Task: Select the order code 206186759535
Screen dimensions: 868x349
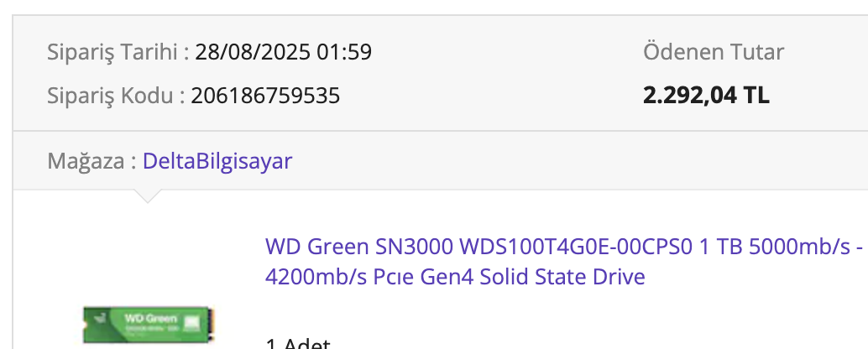Action: 265,96
